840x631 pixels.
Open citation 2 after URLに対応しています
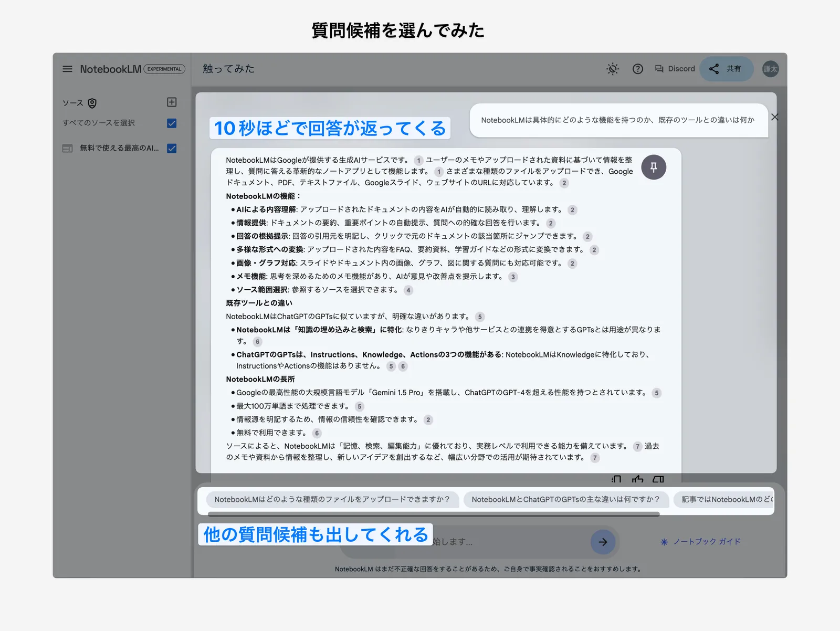[564, 183]
